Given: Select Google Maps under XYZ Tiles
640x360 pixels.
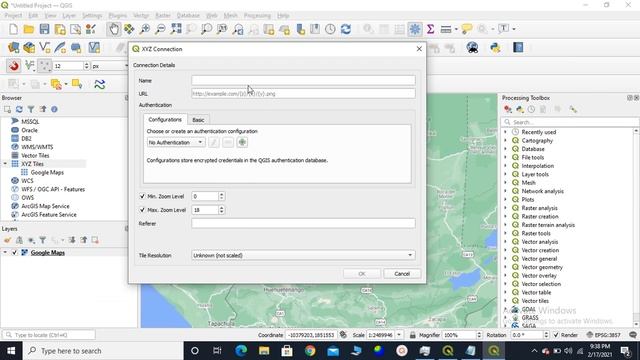Looking at the screenshot, I should (47, 172).
